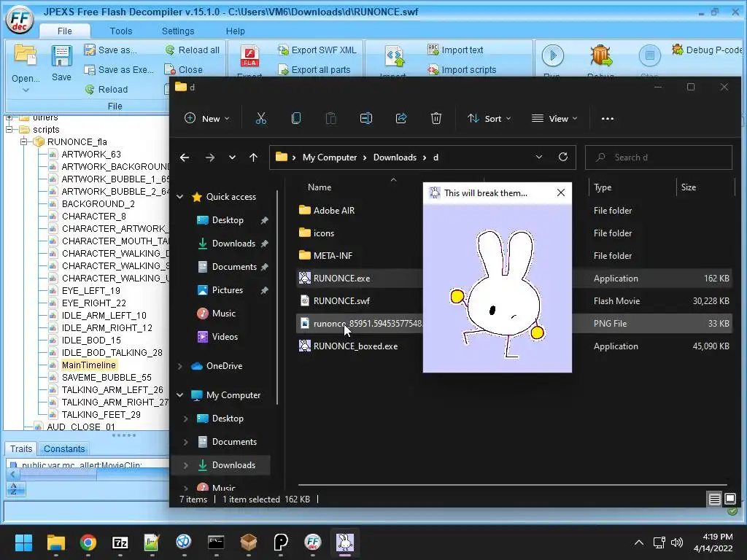Click Import scripts in JPEXS ribbon

[x=462, y=69]
